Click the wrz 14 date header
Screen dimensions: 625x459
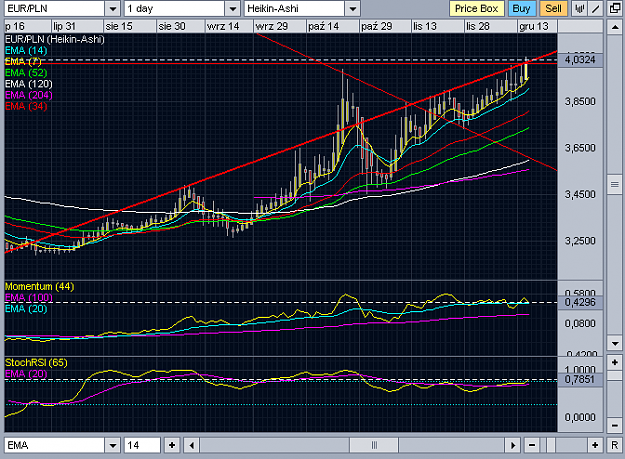[223, 26]
